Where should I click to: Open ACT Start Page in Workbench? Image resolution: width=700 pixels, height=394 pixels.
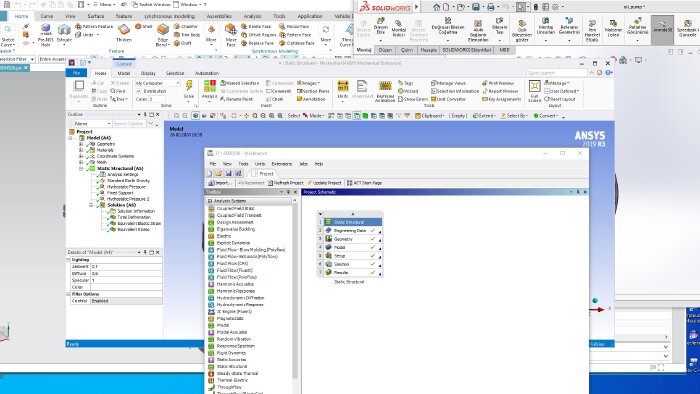coord(364,183)
